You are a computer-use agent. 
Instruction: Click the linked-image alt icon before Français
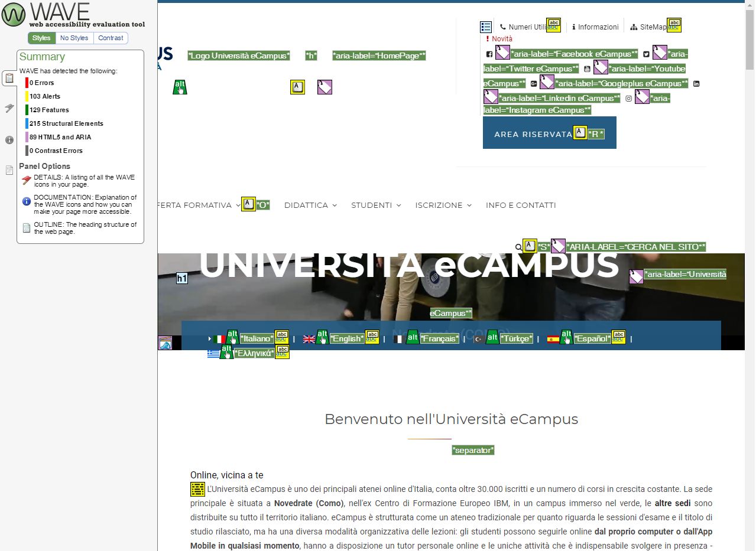click(x=413, y=337)
